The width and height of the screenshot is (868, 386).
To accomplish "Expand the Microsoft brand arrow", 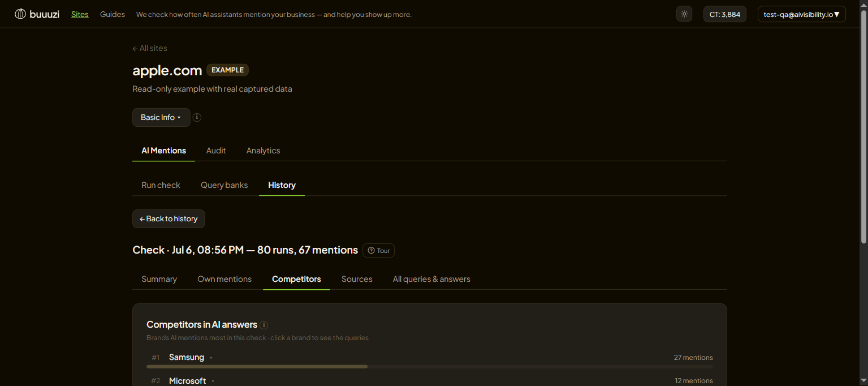I will point(213,381).
